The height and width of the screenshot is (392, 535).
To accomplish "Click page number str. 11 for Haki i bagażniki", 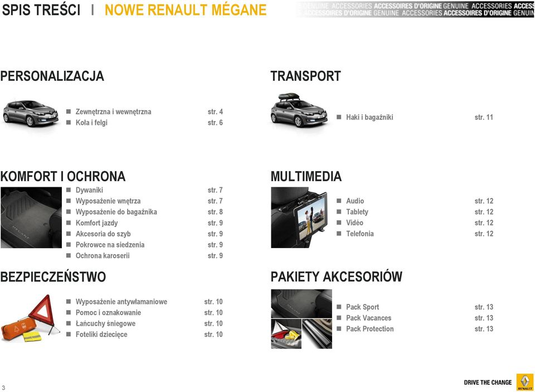I will pos(484,117).
